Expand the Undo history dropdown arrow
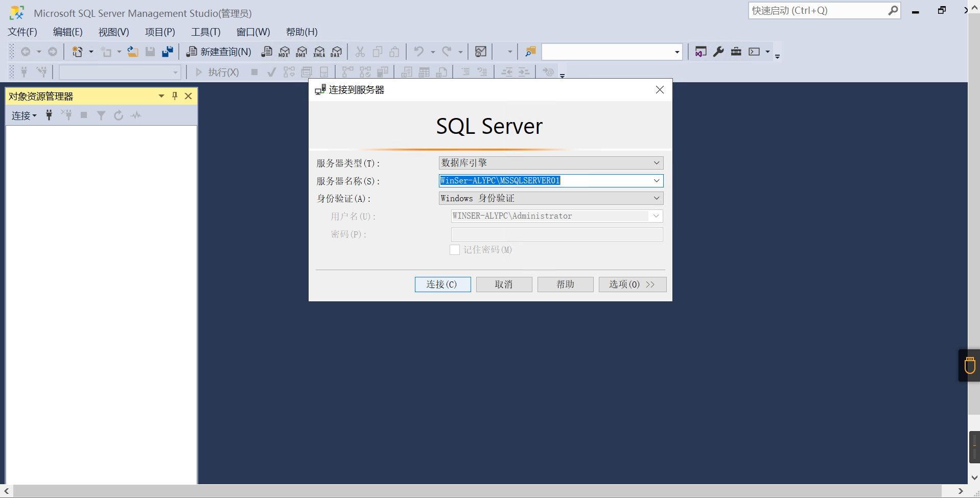Screen dimensions: 980x498 [433, 52]
